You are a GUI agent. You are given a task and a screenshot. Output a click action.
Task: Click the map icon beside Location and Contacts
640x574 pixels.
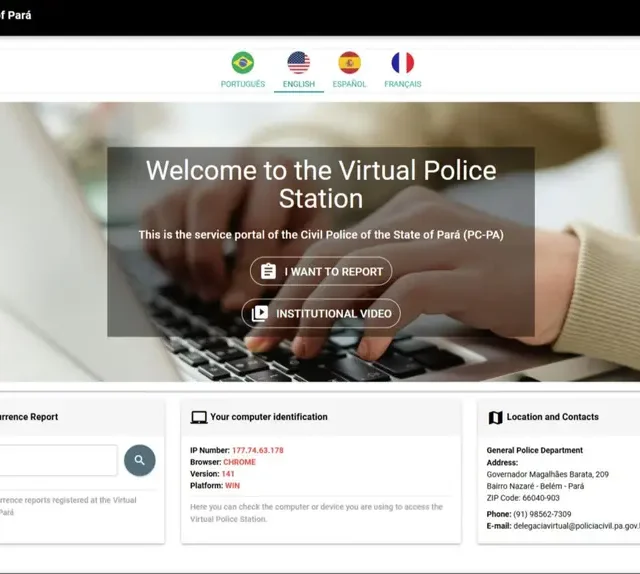(x=495, y=417)
